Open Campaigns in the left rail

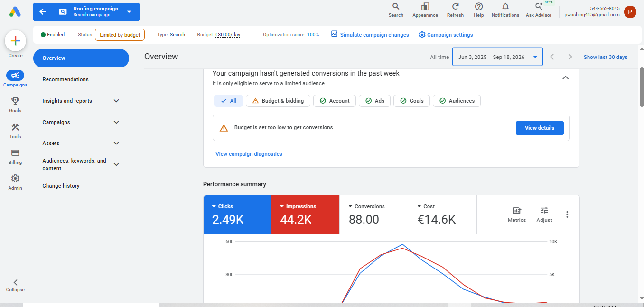click(15, 79)
